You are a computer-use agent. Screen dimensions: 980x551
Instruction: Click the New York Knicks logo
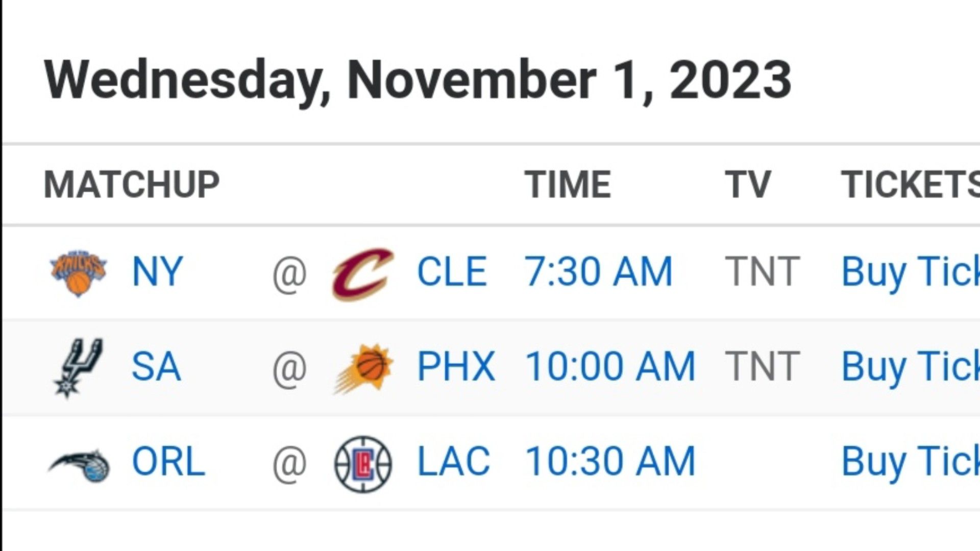pos(78,273)
